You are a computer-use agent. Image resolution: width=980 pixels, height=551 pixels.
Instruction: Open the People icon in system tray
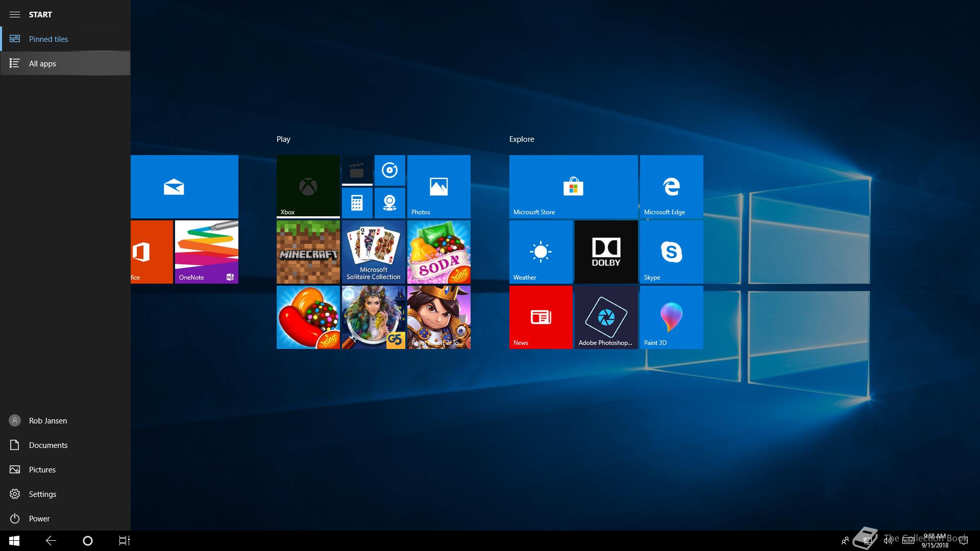point(845,541)
